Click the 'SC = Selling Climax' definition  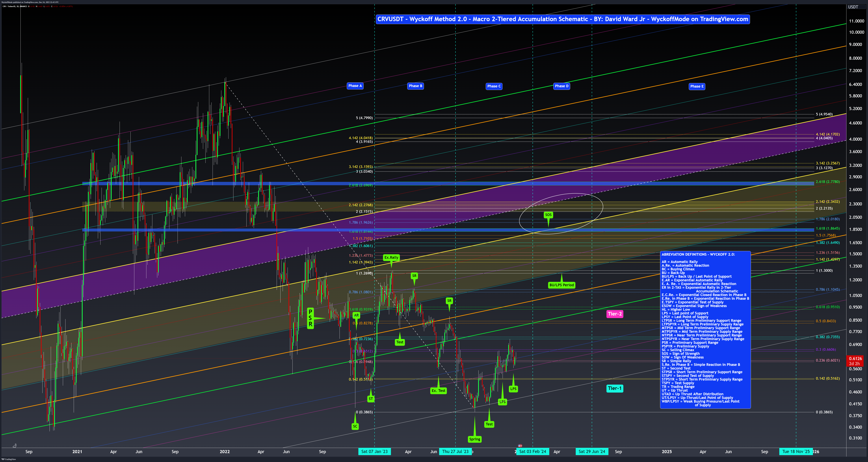point(678,350)
